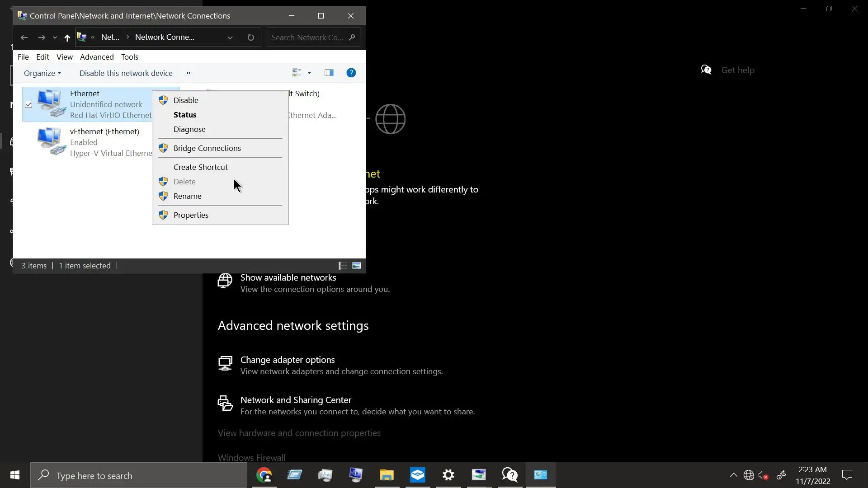Uncheck the Ethernet adapter checkbox
This screenshot has width=868, height=488.
pos(28,104)
